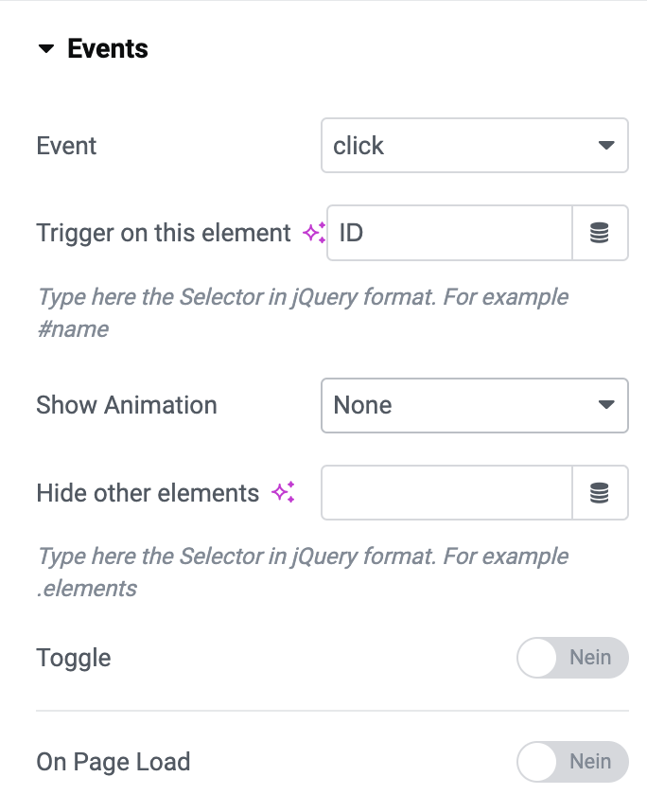This screenshot has height=812, width=647.
Task: Open dynamic tags for Trigger on this element
Action: [x=600, y=233]
